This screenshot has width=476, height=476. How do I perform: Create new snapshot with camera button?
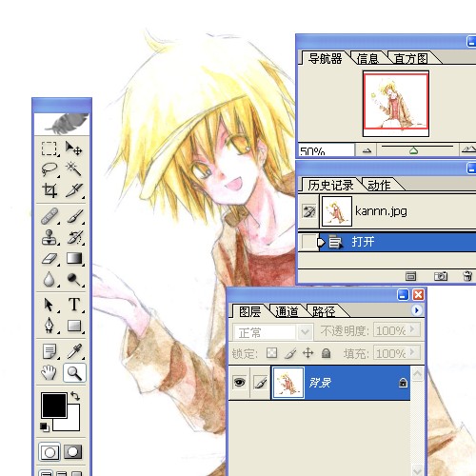click(x=441, y=276)
